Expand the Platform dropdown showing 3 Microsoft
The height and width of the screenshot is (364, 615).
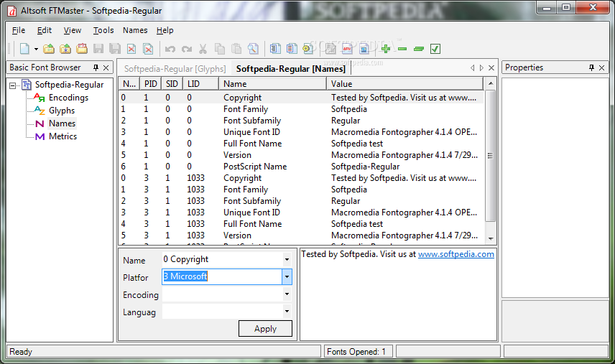(x=287, y=276)
